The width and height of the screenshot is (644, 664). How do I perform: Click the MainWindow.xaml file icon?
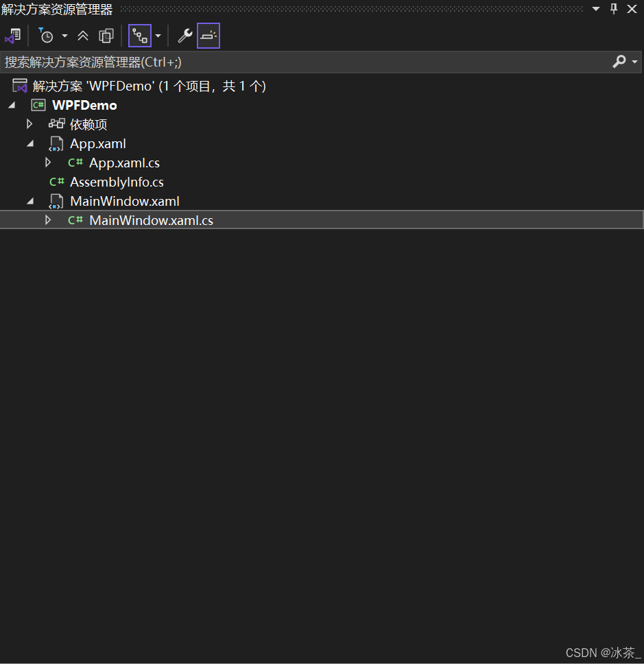(x=56, y=201)
